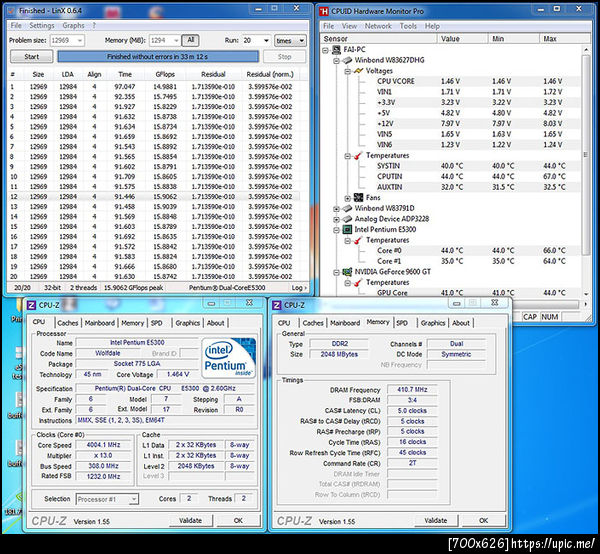Expand the Winbond W83791D node
This screenshot has height=554, width=600.
pyautogui.click(x=336, y=209)
